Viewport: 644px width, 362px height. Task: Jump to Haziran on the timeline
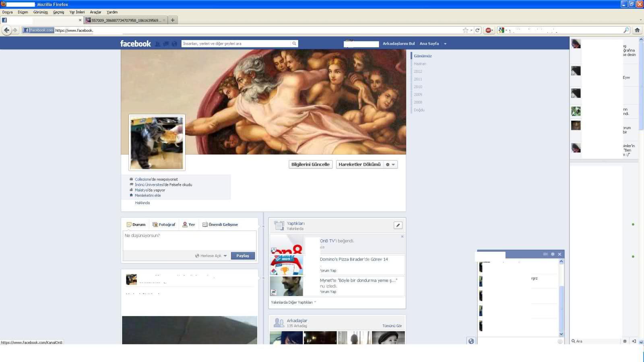tap(420, 64)
